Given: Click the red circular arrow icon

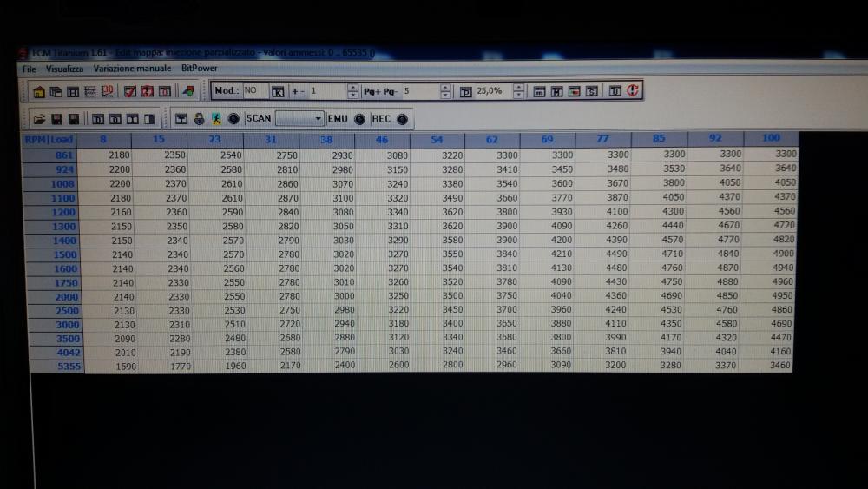Looking at the screenshot, I should tap(633, 91).
